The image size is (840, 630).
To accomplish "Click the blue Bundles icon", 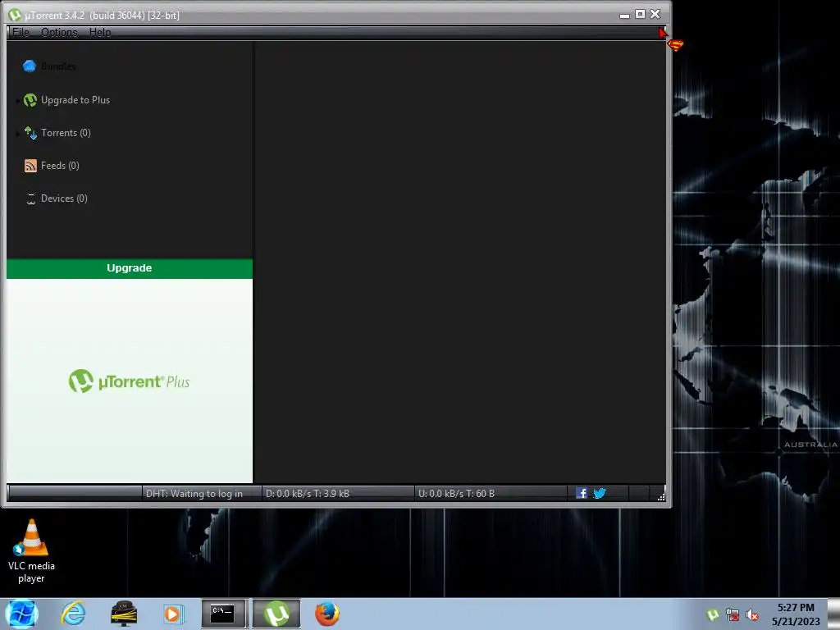I will [x=30, y=66].
